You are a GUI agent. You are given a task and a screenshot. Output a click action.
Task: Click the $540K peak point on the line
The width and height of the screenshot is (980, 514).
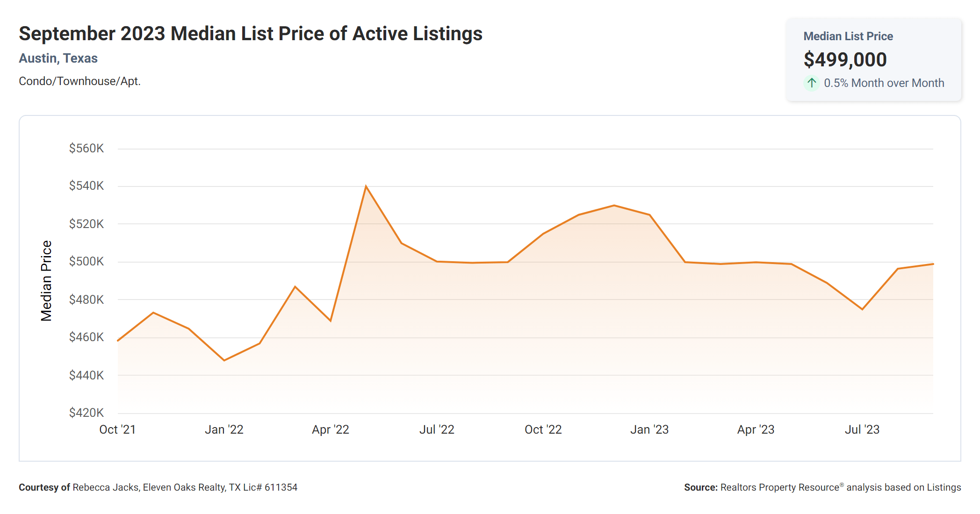366,186
